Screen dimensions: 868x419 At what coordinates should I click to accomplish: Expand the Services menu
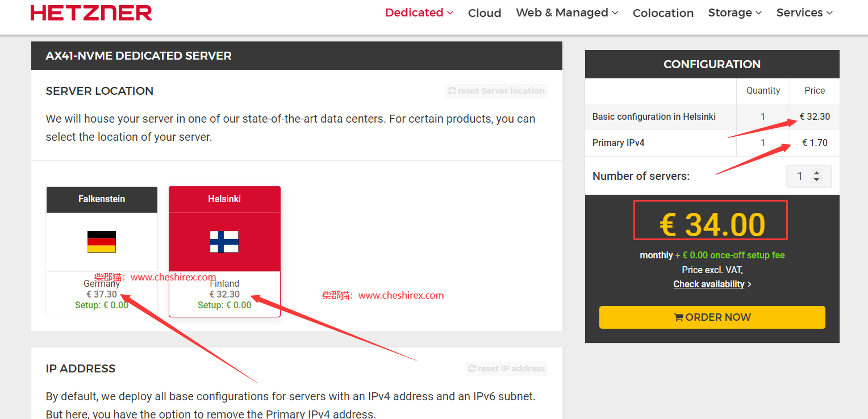point(804,12)
